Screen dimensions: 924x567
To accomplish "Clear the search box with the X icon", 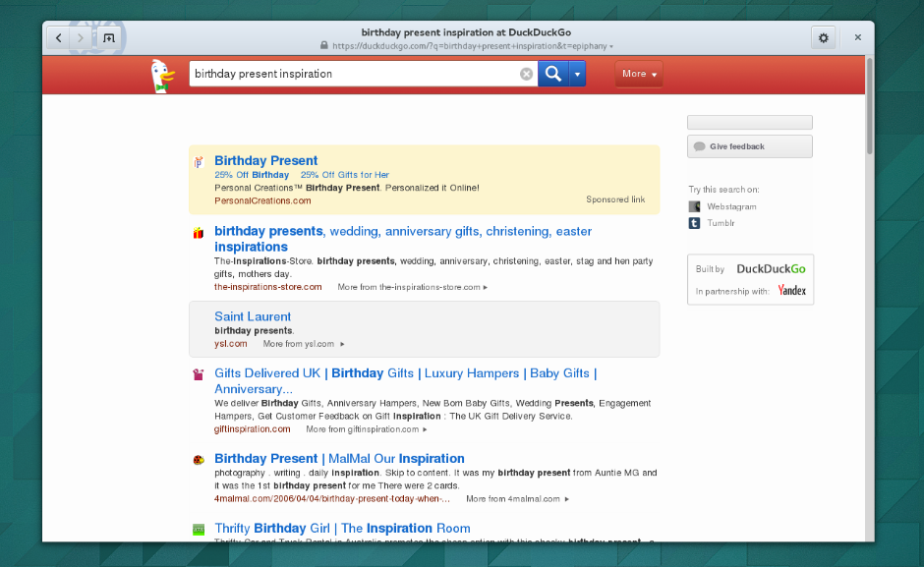I will 526,74.
